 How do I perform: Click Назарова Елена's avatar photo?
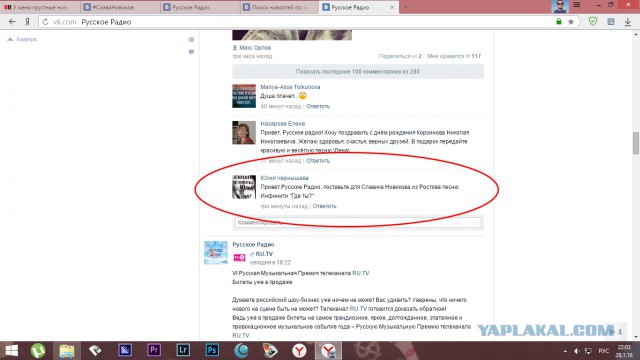244,133
